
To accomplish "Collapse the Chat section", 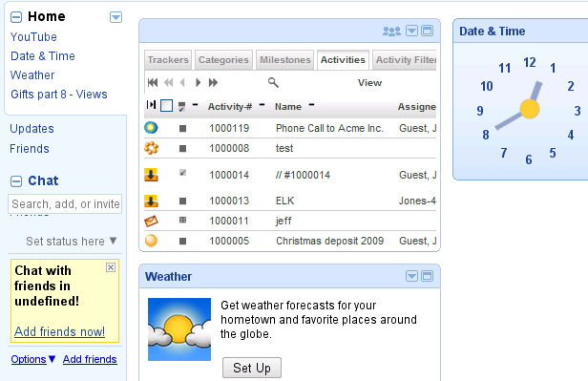I will tap(16, 181).
